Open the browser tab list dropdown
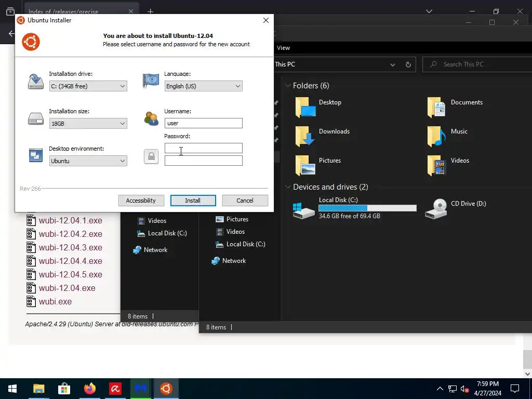This screenshot has height=399, width=532. (x=429, y=11)
